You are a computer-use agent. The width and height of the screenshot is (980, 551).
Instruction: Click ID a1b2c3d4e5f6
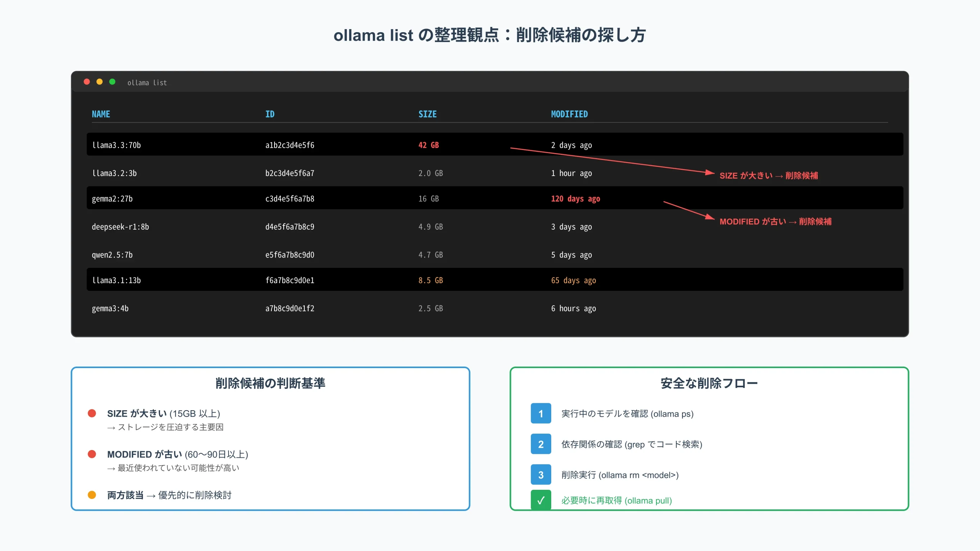[290, 145]
